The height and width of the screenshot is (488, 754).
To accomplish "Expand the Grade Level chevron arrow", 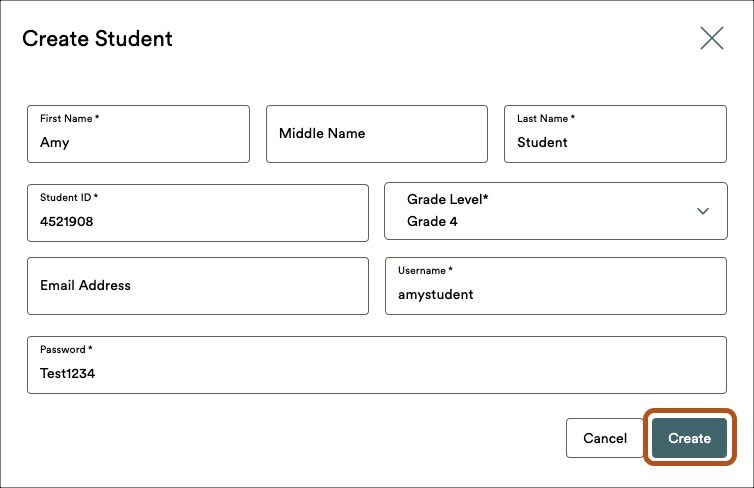I will tap(703, 211).
